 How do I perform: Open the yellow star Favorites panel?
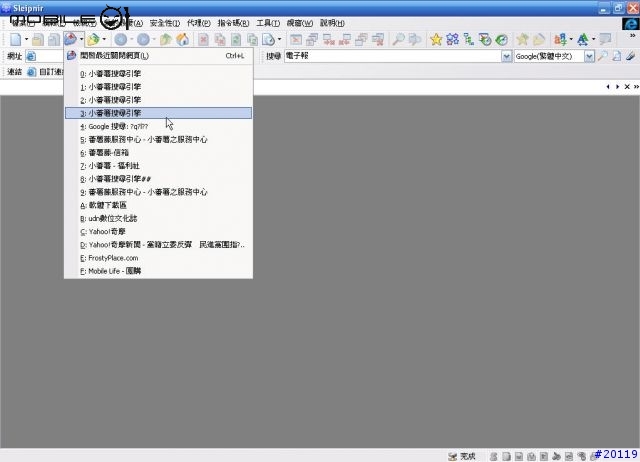tap(436, 40)
